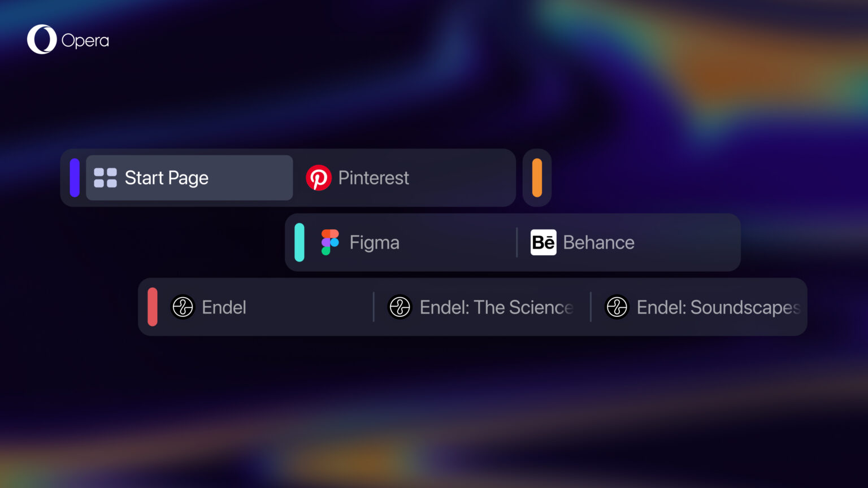Click the Behance icon
Screen dimensions: 868x488
coord(544,242)
